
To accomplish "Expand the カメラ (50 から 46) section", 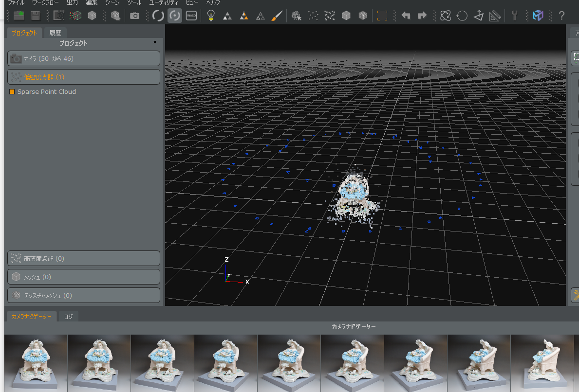I will pyautogui.click(x=84, y=58).
